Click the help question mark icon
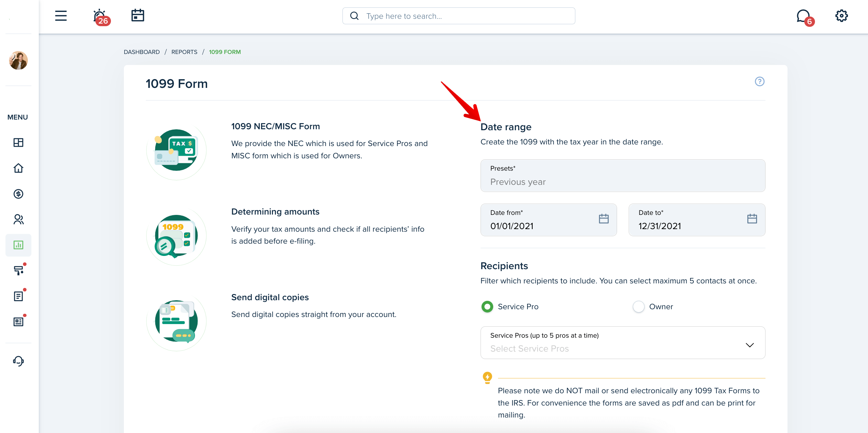 pos(759,81)
